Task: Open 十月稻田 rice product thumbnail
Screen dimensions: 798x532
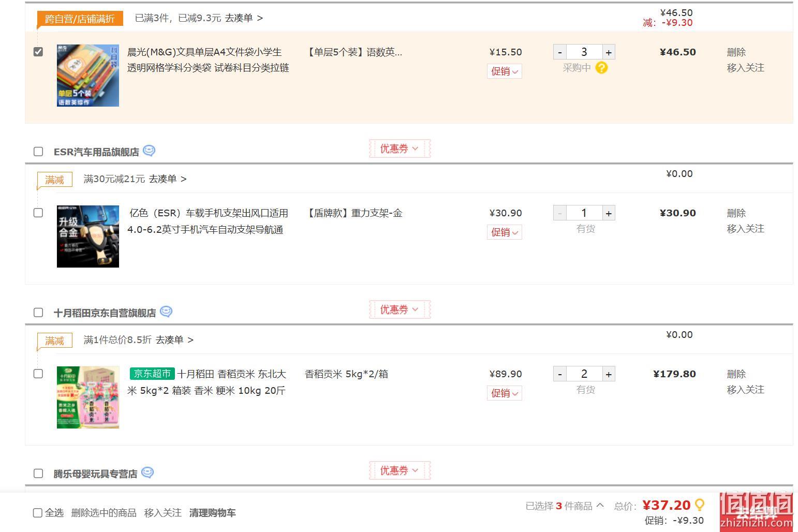Action: point(88,397)
